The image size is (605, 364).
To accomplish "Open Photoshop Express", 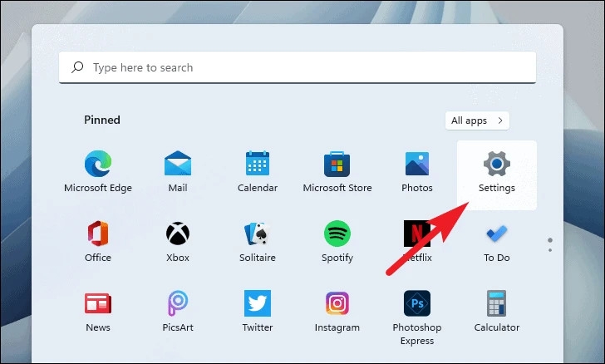I will [417, 317].
